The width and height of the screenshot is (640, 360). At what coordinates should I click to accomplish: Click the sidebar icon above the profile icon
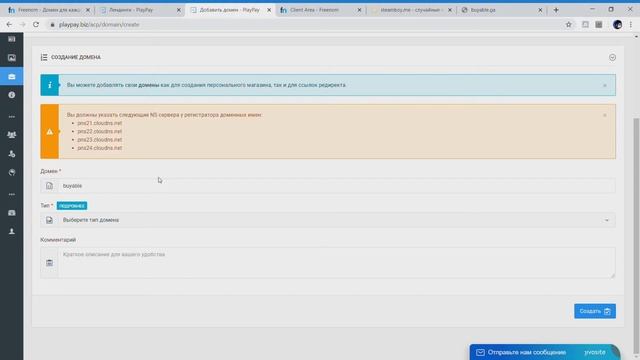[x=12, y=213]
